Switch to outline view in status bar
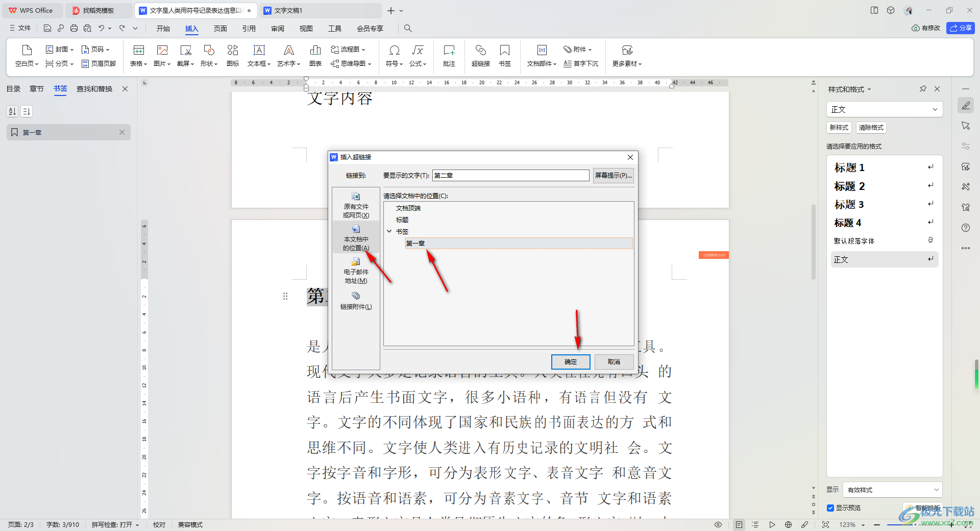The width and height of the screenshot is (980, 531). click(x=755, y=524)
